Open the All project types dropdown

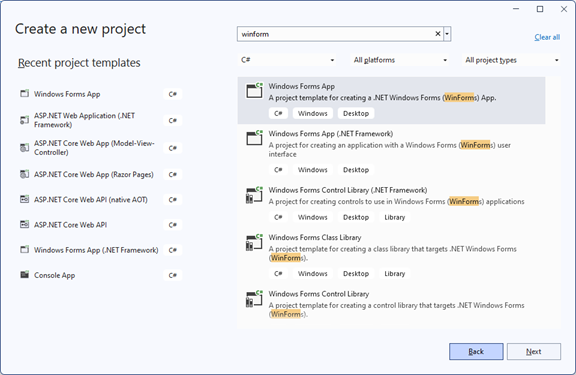coord(512,60)
